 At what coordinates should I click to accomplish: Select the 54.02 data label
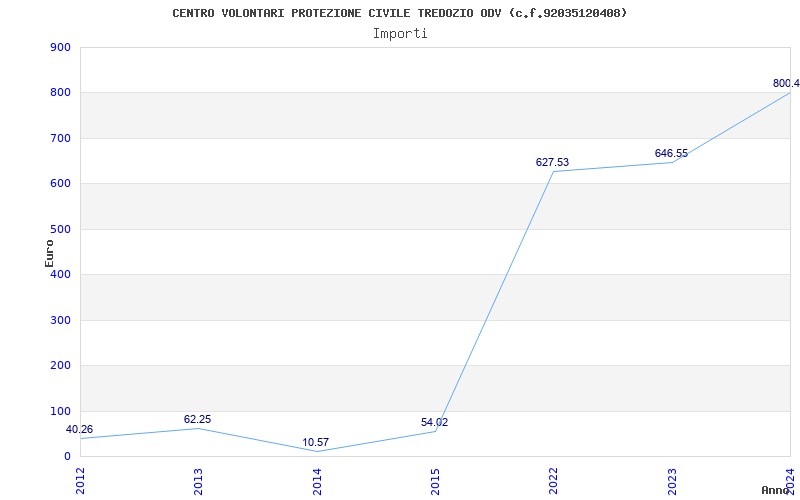(434, 422)
